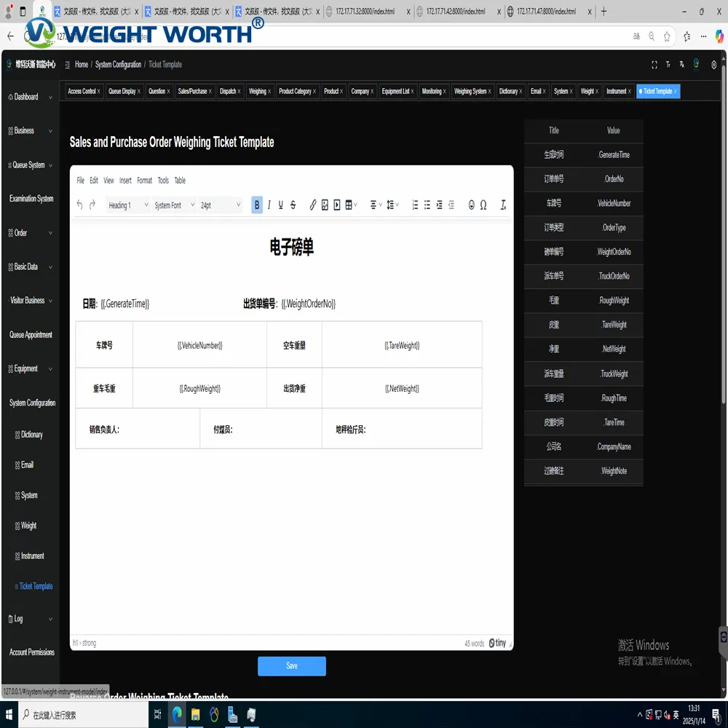Insert a hyperlink using the link icon

point(312,205)
